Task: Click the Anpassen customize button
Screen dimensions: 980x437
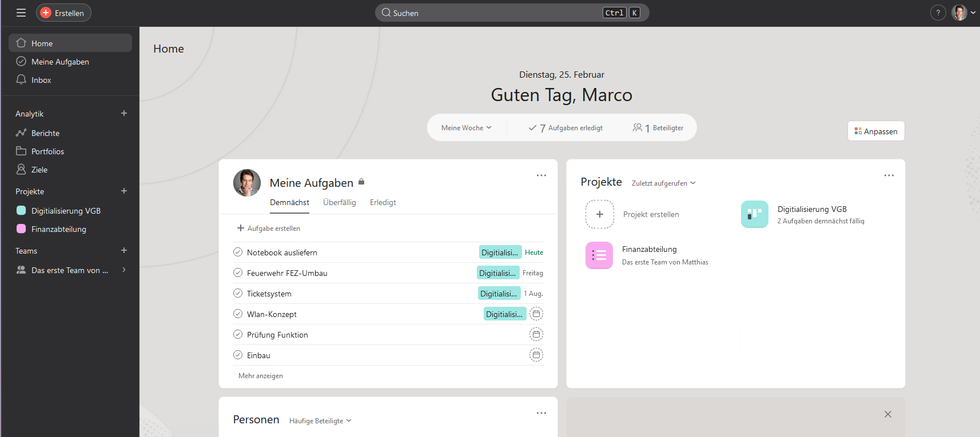Action: pyautogui.click(x=876, y=131)
